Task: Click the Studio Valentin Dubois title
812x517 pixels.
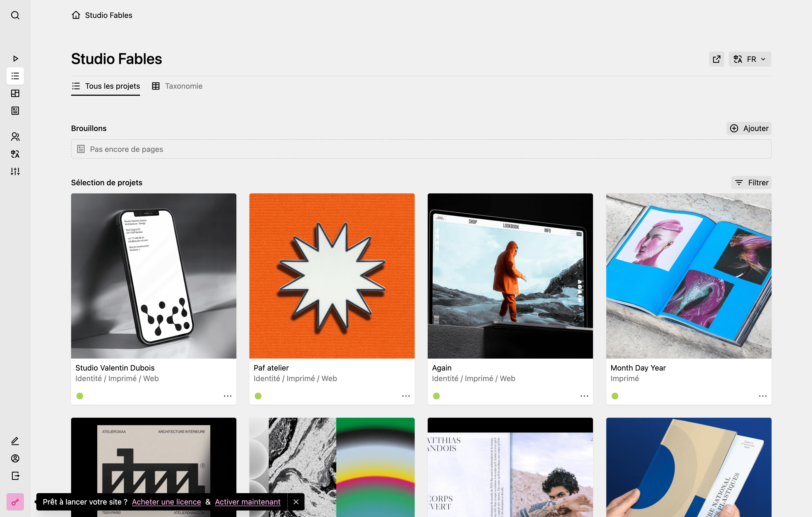Action: (x=115, y=368)
